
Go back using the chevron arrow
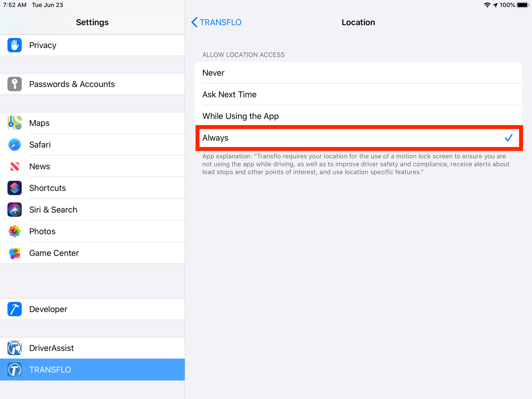[194, 22]
